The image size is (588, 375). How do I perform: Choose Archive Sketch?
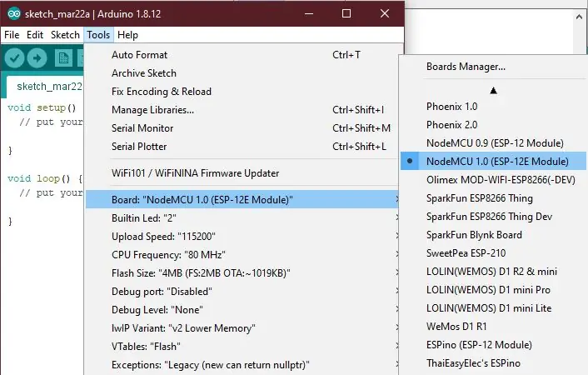pos(242,73)
